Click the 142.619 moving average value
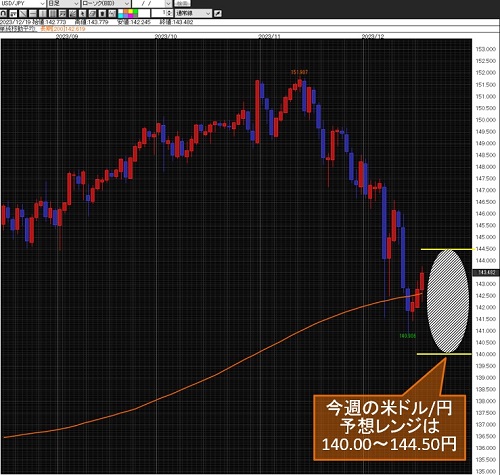Image resolution: width=500 pixels, height=475 pixels. pos(75,29)
